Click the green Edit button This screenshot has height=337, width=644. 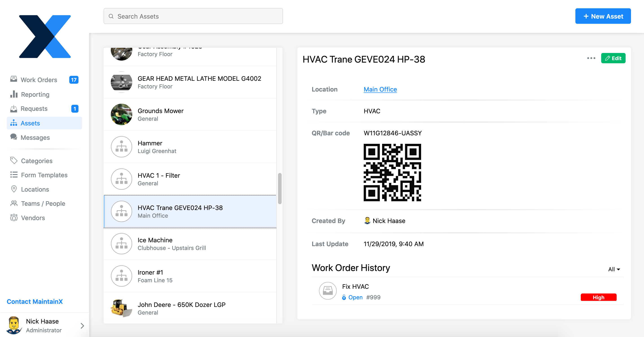613,58
